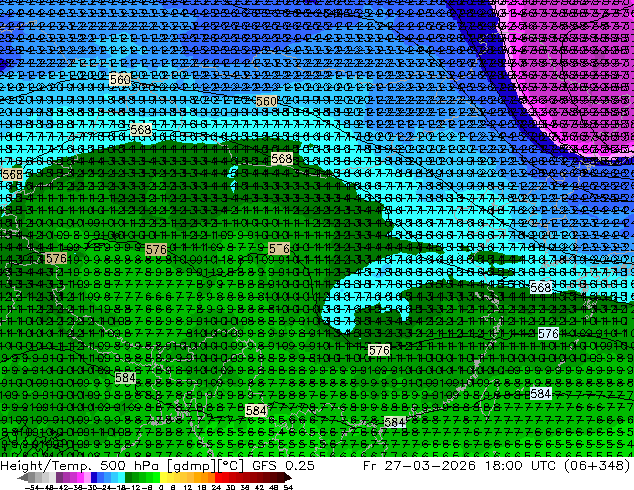Image resolution: width=634 pixels, height=490 pixels.
Task: Click the 'Height/Temp.' title text
Action: point(44,465)
